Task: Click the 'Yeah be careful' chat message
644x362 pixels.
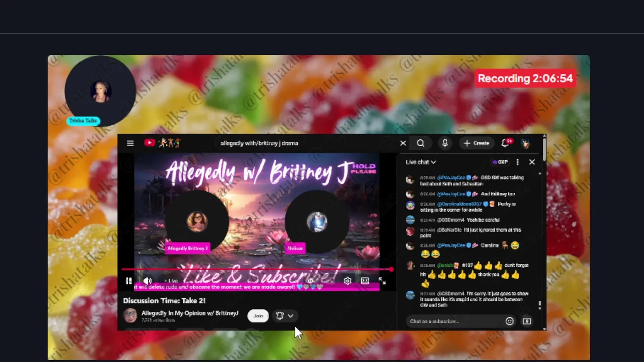Action: [483, 220]
